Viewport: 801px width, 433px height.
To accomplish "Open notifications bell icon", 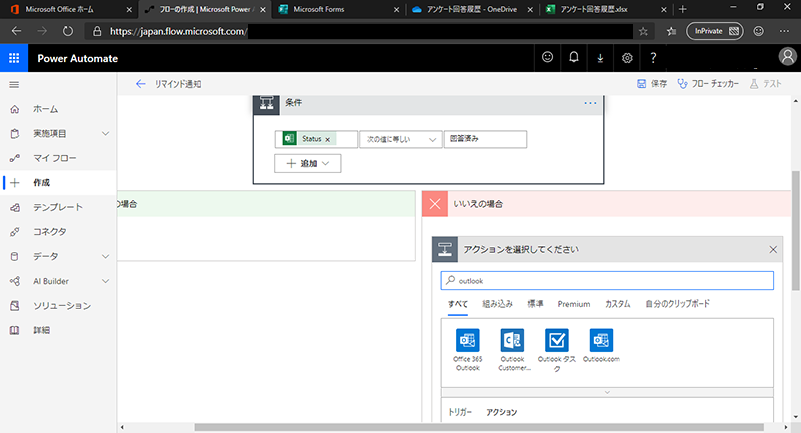I will click(574, 58).
